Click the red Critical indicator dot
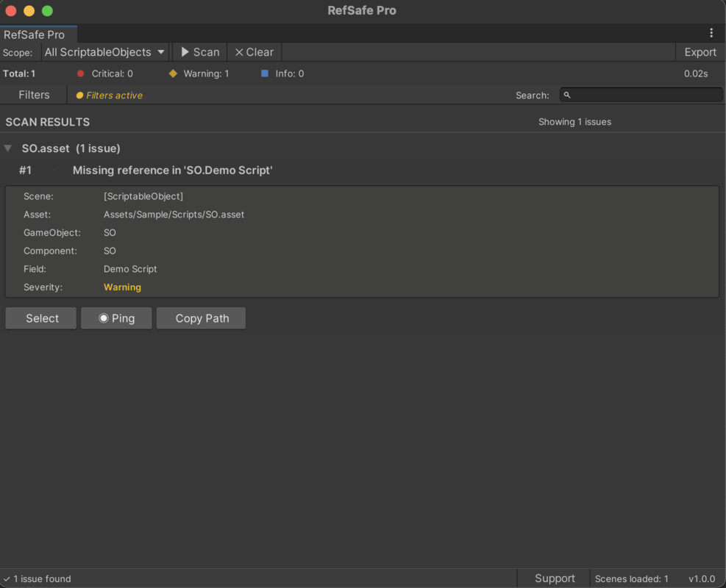This screenshot has width=726, height=588. [x=81, y=73]
